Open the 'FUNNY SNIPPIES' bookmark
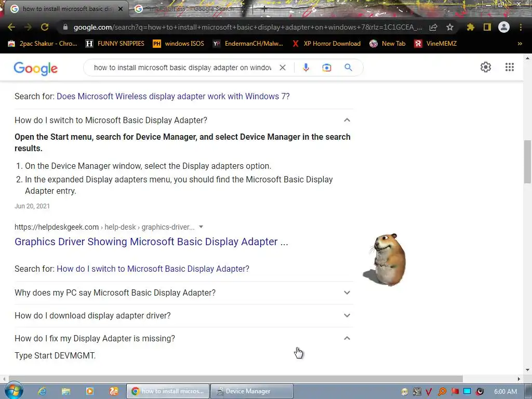 click(115, 44)
